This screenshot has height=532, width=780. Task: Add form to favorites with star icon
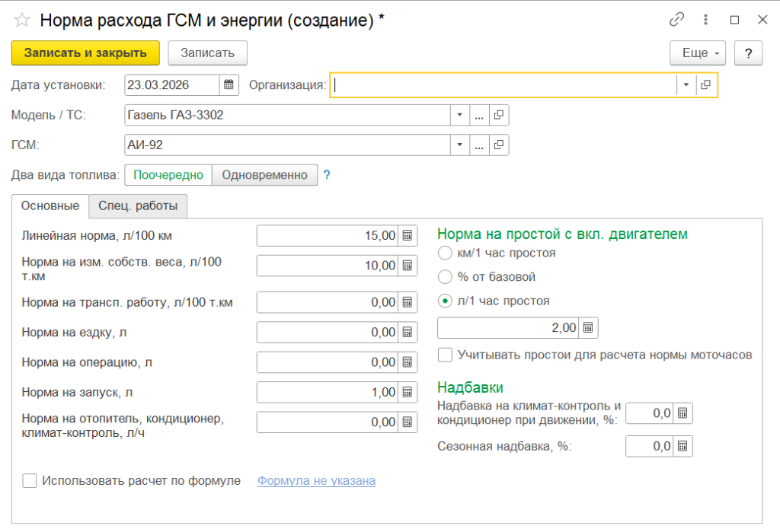click(22, 21)
